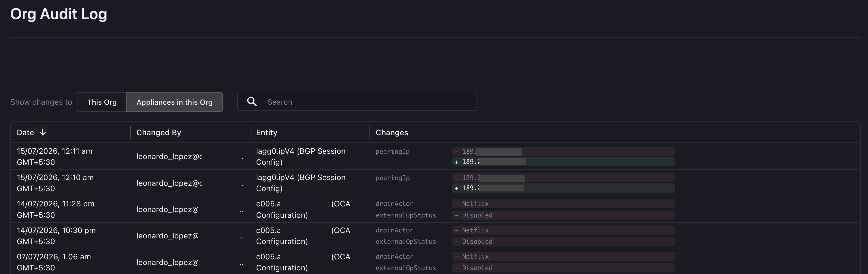Click the Date sort arrow icon

(x=42, y=133)
